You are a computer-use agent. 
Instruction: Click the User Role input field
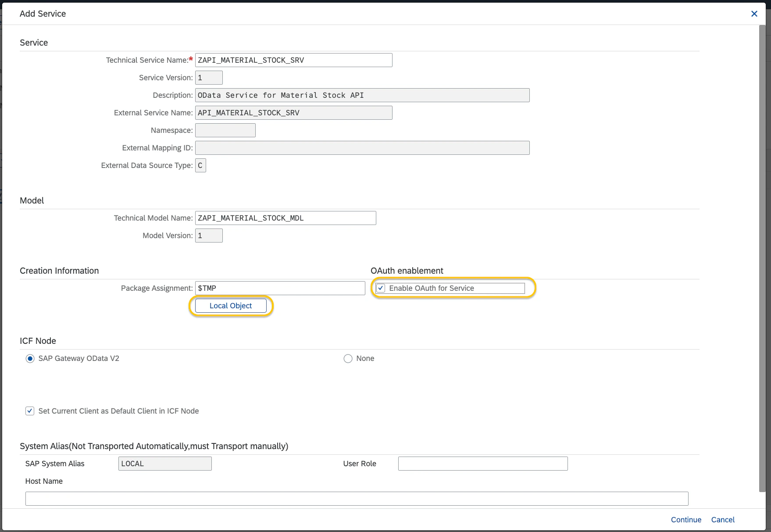(x=483, y=464)
